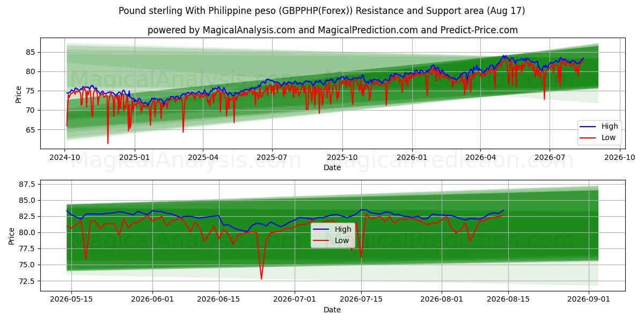Click the '2026-07-15' tick label
This screenshot has width=644, height=322.
coord(361,300)
